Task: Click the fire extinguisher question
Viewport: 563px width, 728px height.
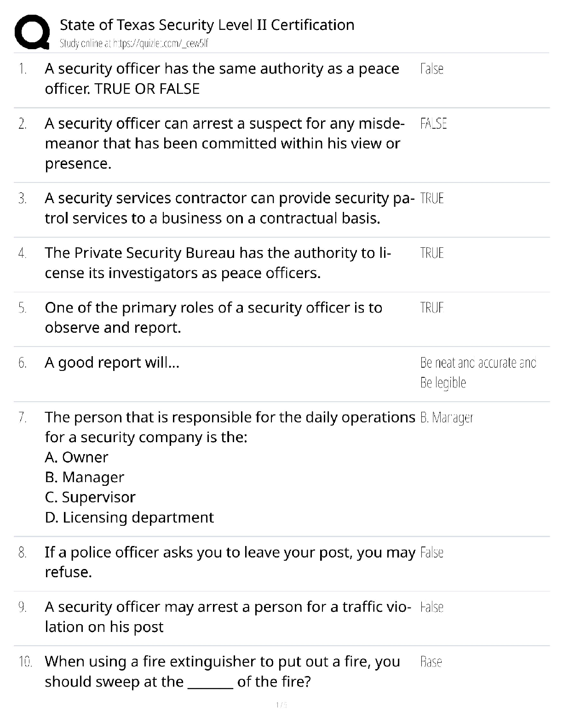Action: [x=222, y=671]
